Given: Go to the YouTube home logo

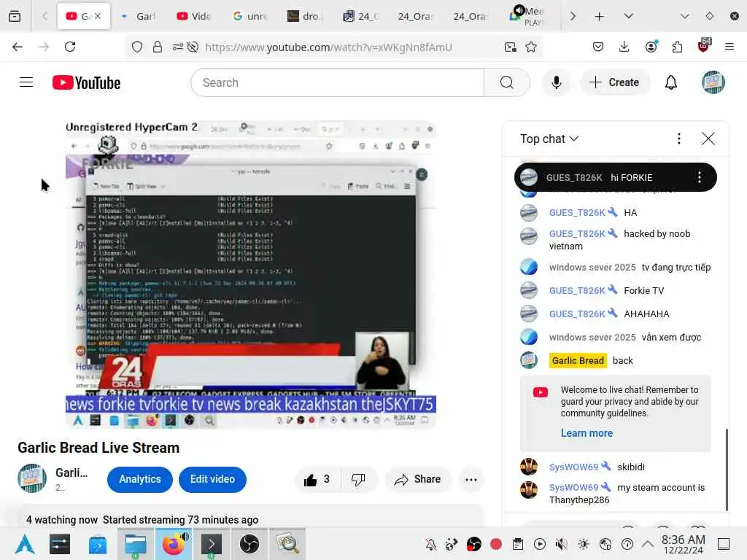Looking at the screenshot, I should tap(86, 82).
